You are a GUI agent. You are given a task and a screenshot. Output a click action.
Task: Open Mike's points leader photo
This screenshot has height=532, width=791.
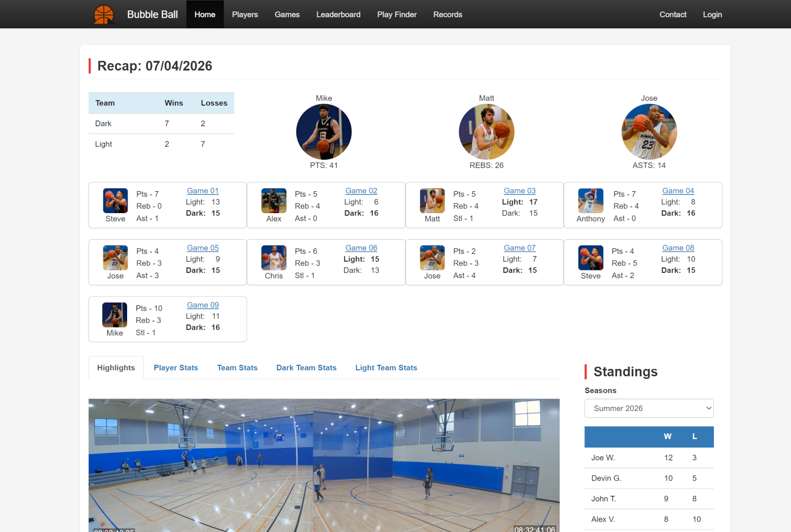coord(324,132)
